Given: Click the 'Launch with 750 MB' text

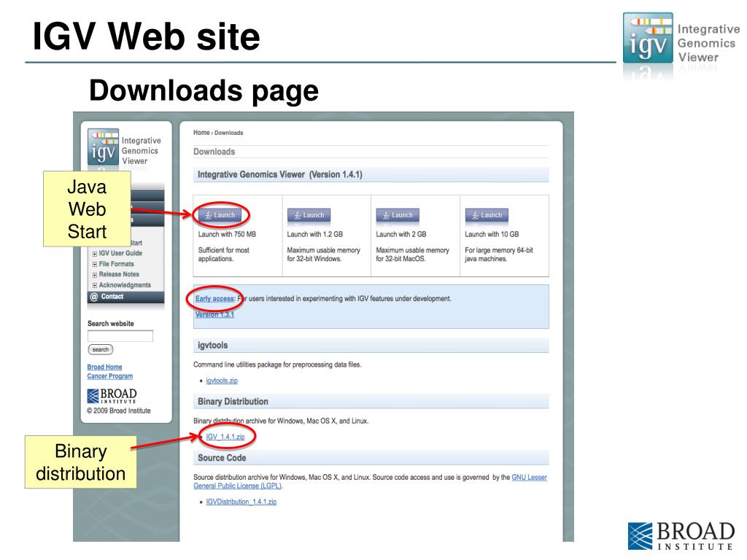Looking at the screenshot, I should [x=227, y=234].
